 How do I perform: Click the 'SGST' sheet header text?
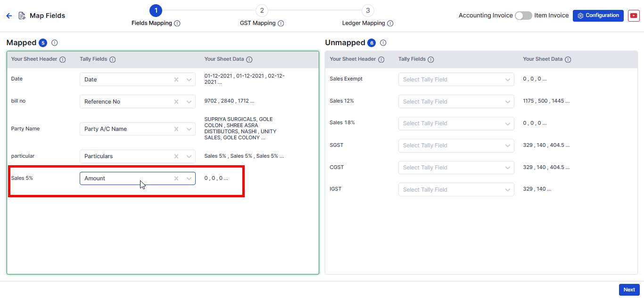coord(337,145)
